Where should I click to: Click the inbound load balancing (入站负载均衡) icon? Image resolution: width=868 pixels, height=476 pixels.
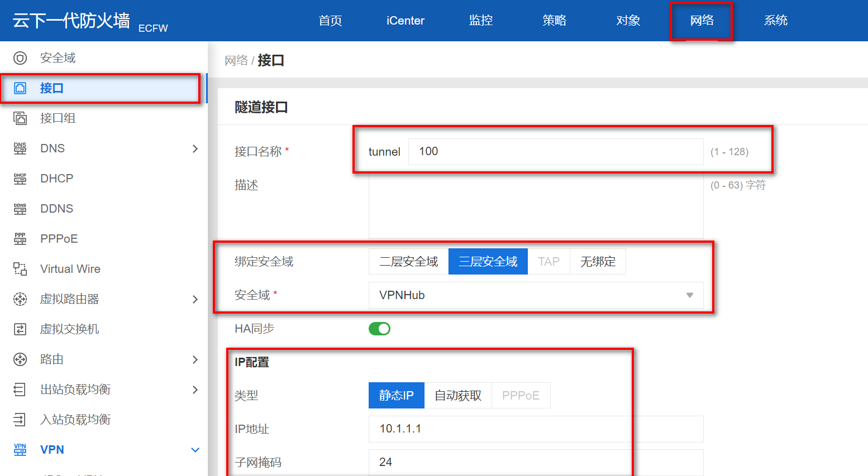pos(20,420)
